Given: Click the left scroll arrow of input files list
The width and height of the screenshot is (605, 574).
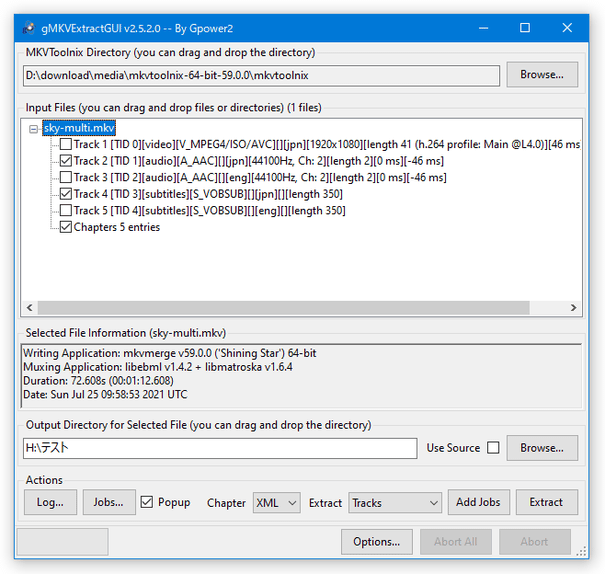Looking at the screenshot, I should [30, 308].
